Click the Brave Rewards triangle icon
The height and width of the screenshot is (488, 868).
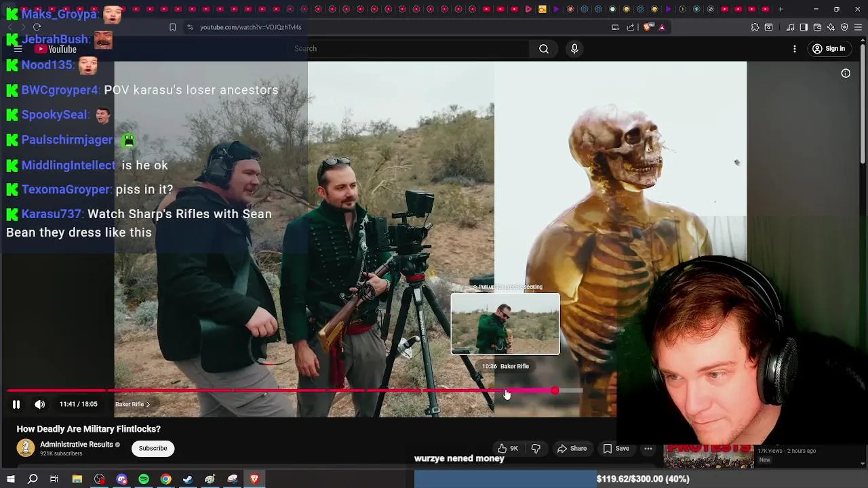point(662,27)
